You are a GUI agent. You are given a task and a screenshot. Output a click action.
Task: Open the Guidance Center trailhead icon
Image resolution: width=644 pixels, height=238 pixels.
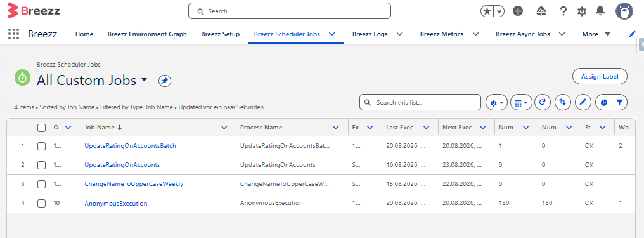pos(541,11)
